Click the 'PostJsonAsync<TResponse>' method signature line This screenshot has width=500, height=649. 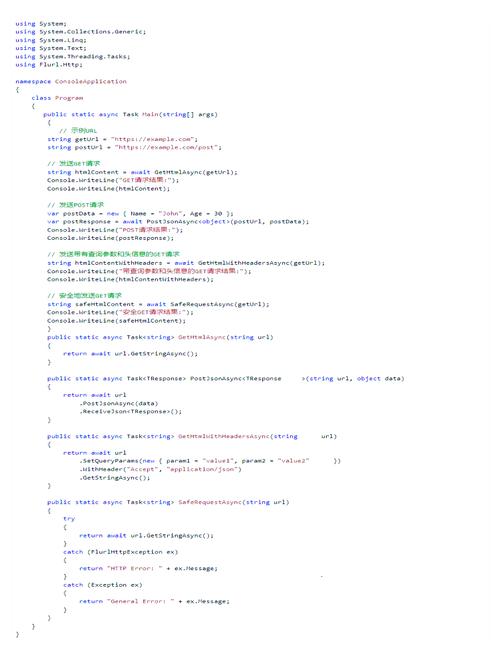tap(226, 379)
